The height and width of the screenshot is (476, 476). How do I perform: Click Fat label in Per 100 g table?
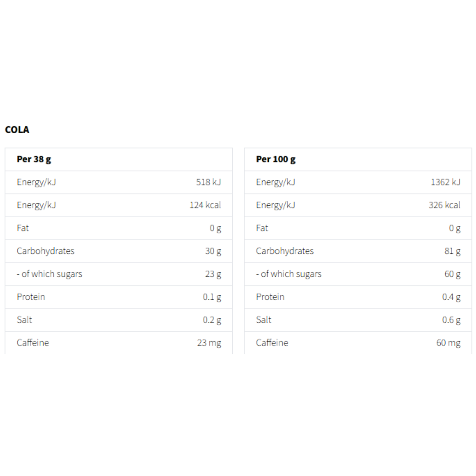[x=262, y=228]
